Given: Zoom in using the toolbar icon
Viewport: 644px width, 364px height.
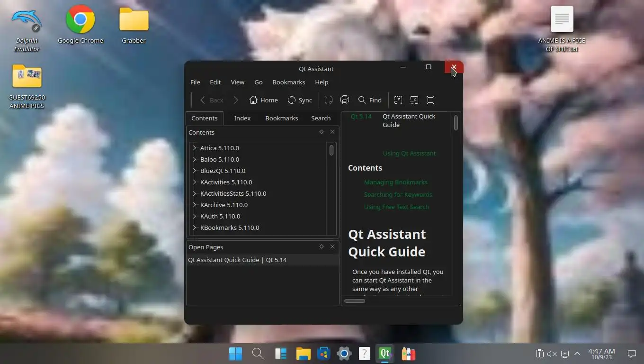Looking at the screenshot, I should point(398,100).
